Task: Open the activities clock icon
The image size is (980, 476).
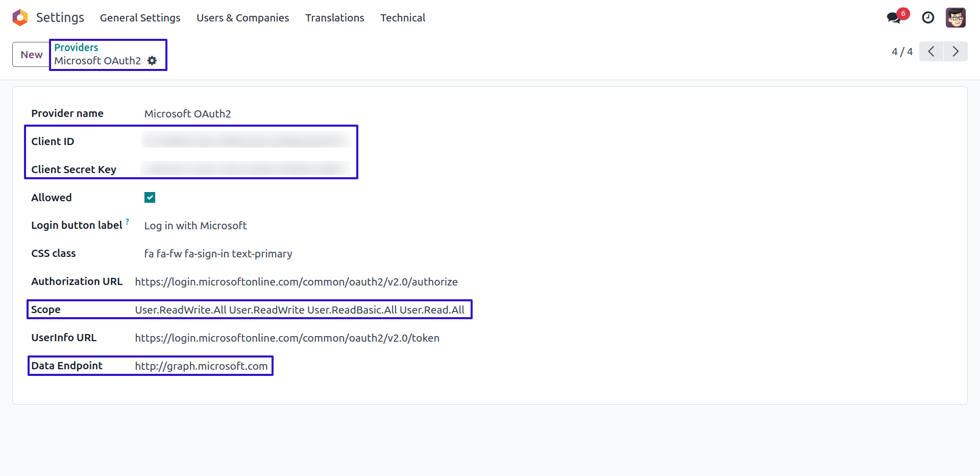Action: [928, 18]
